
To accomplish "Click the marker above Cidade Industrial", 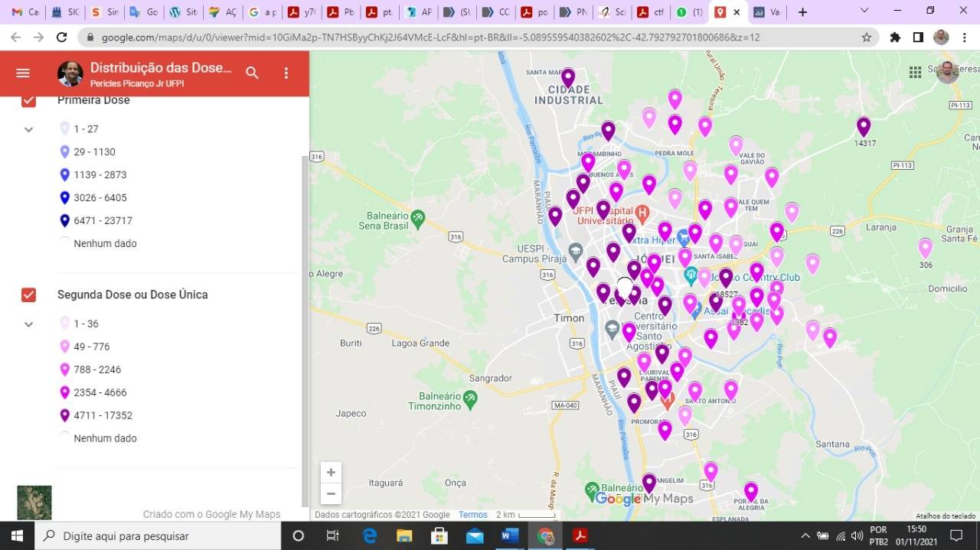I will coord(568,78).
